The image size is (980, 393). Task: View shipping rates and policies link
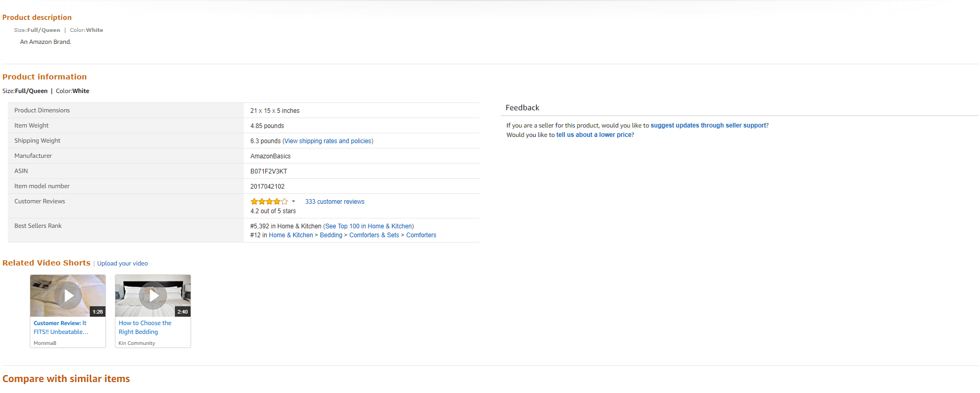pyautogui.click(x=328, y=141)
